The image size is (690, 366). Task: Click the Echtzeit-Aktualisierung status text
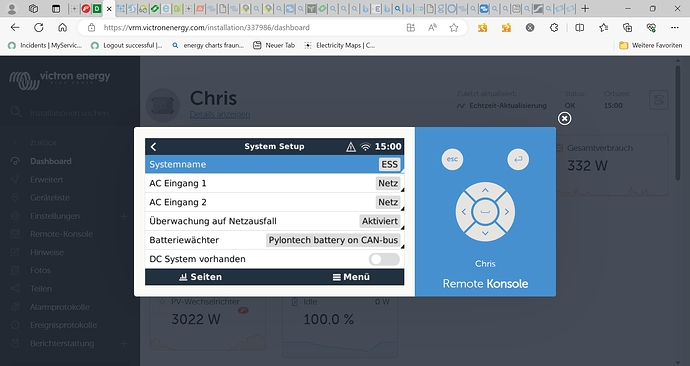click(x=508, y=106)
